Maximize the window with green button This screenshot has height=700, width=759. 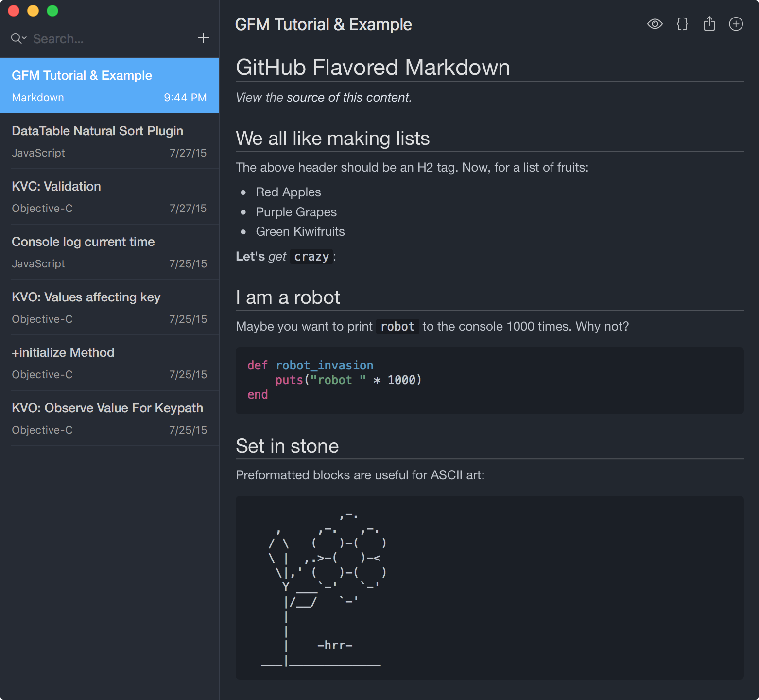52,11
